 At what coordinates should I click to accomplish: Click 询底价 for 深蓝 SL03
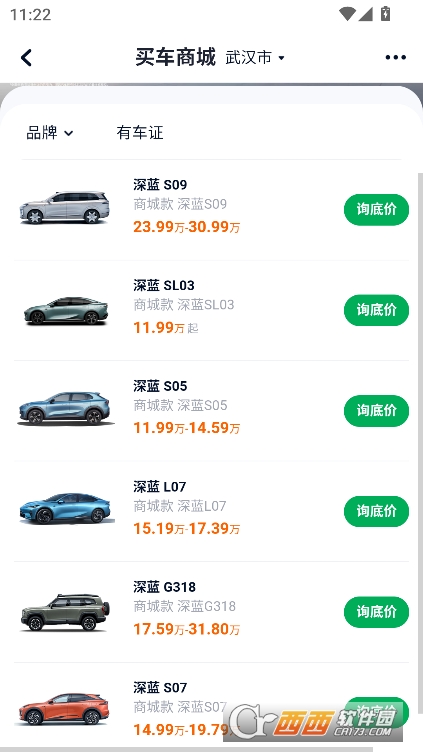(376, 310)
